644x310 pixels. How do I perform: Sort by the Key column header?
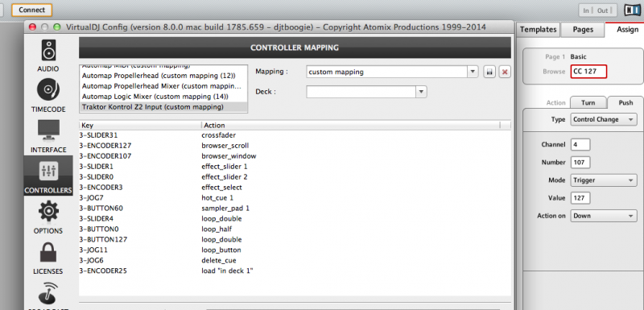pos(139,126)
